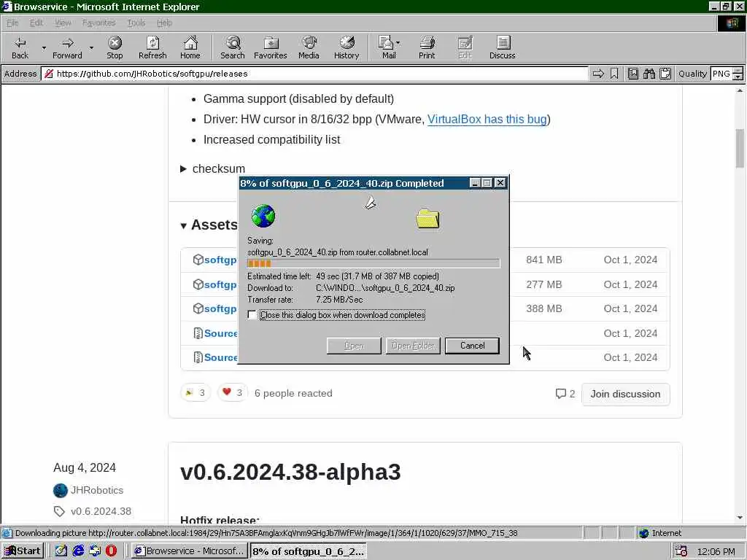Screen dimensions: 747x560
Task: Switch to the '8% of softgpu' taskbar button
Action: pos(309,551)
